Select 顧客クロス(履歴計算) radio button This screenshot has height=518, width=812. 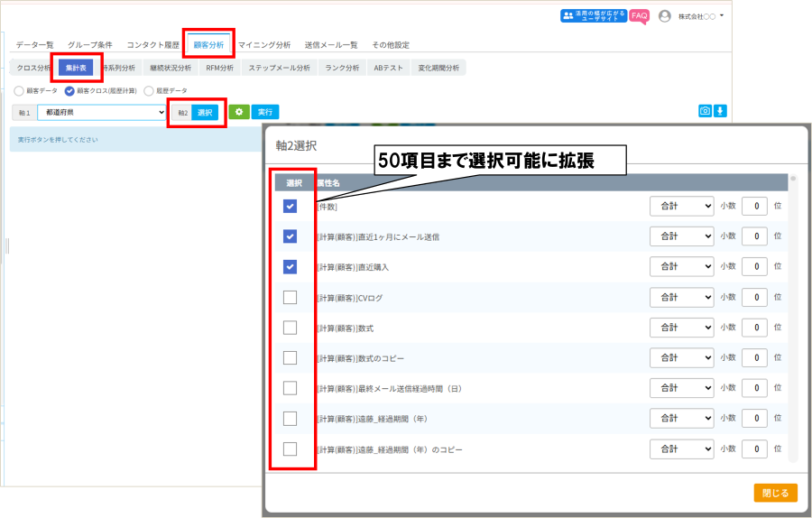pyautogui.click(x=69, y=91)
